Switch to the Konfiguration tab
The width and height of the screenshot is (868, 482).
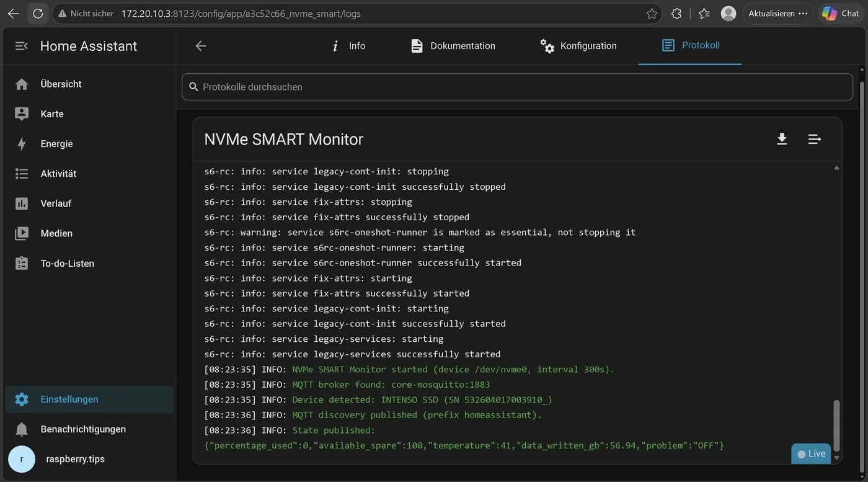coord(578,46)
